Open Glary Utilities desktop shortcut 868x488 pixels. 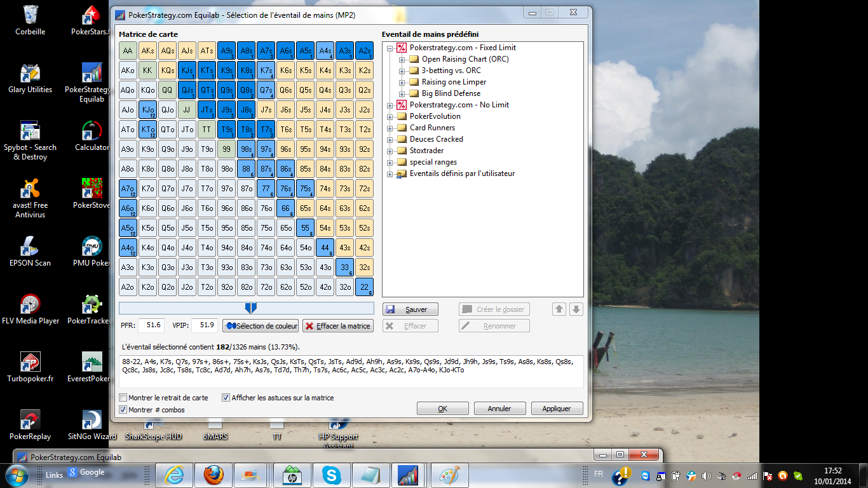click(x=30, y=78)
